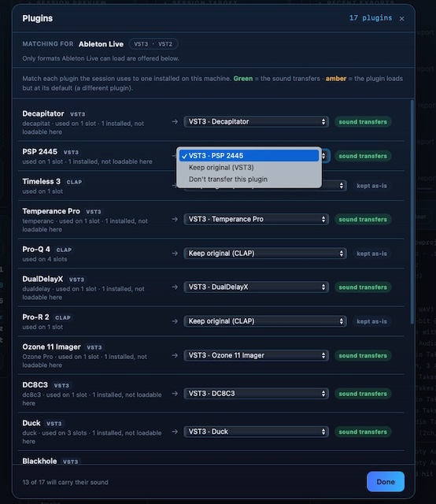Click the arrow icon beside DualDelayX
The image size is (436, 504).
(x=175, y=287)
